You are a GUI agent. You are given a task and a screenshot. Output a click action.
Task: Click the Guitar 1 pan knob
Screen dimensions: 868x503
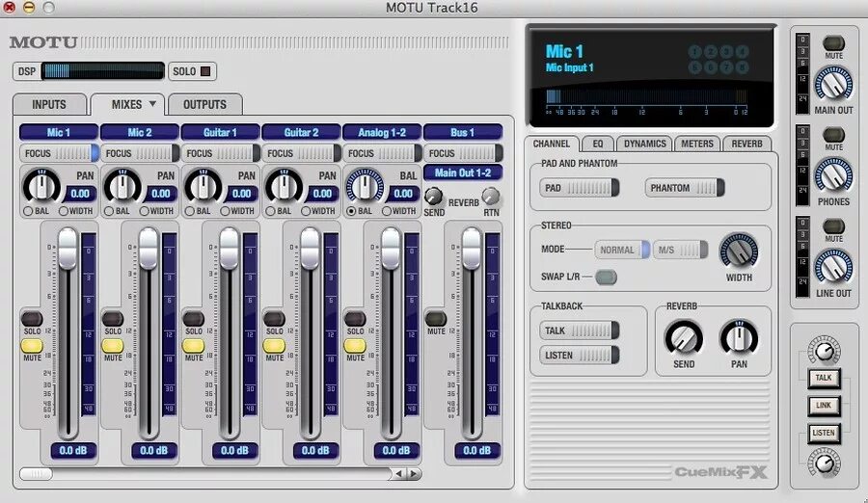point(203,187)
